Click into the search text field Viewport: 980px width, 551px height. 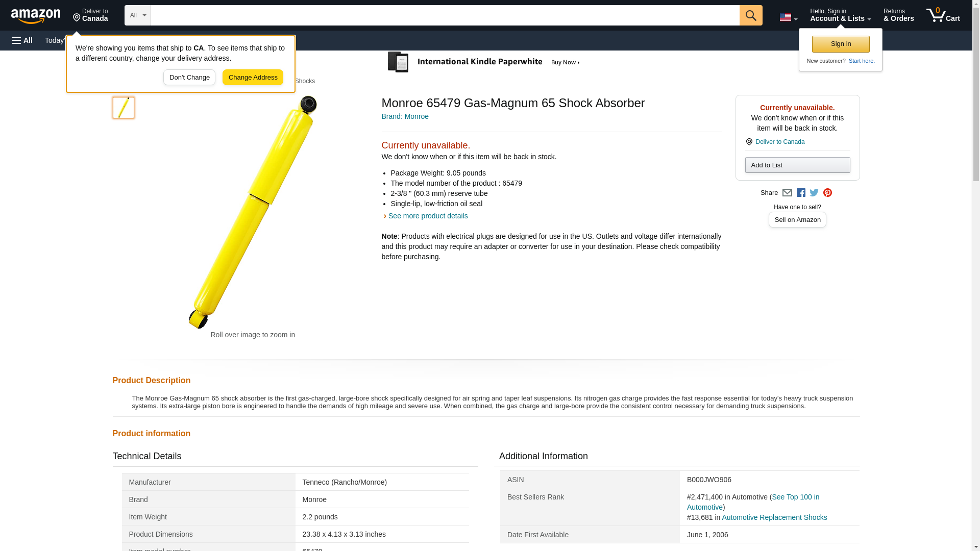(444, 15)
